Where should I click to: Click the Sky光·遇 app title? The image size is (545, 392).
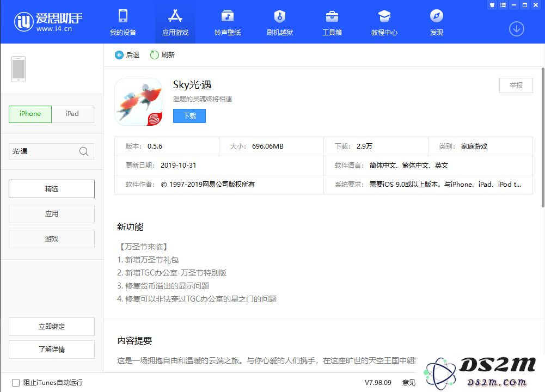(x=192, y=85)
